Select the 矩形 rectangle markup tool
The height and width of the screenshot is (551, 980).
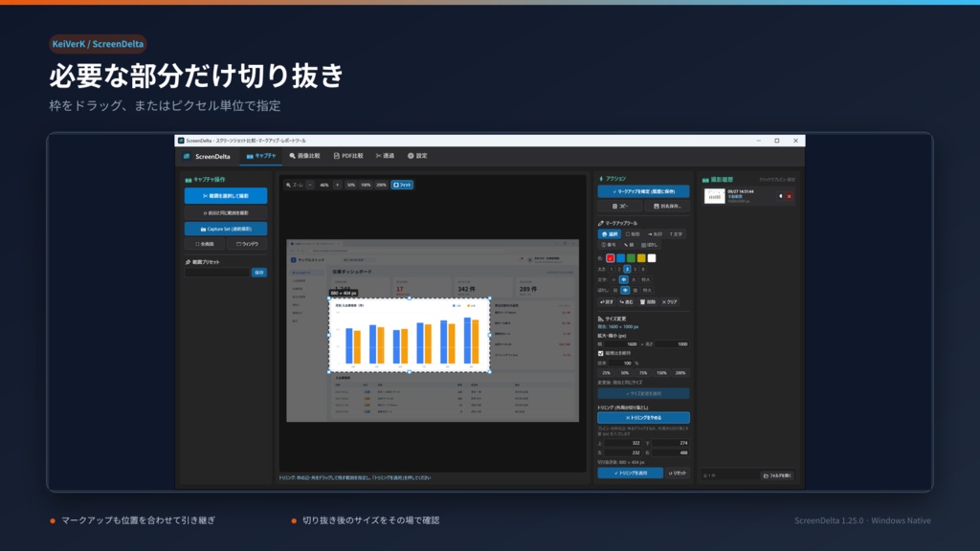pyautogui.click(x=634, y=234)
